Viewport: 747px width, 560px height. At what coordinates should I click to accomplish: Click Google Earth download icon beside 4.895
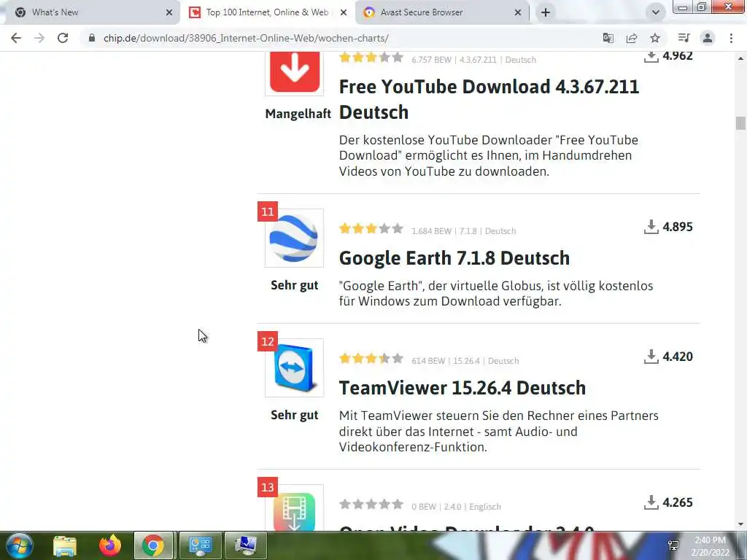[651, 227]
